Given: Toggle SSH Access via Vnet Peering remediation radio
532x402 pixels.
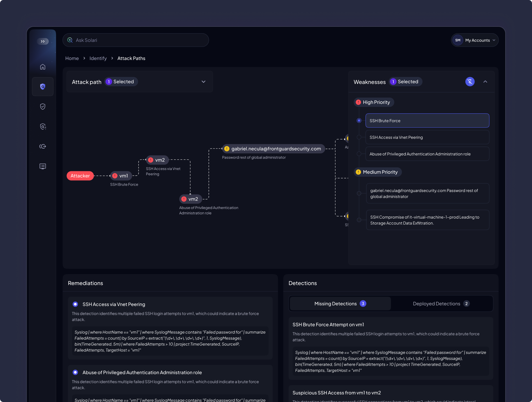Looking at the screenshot, I should click(x=75, y=304).
